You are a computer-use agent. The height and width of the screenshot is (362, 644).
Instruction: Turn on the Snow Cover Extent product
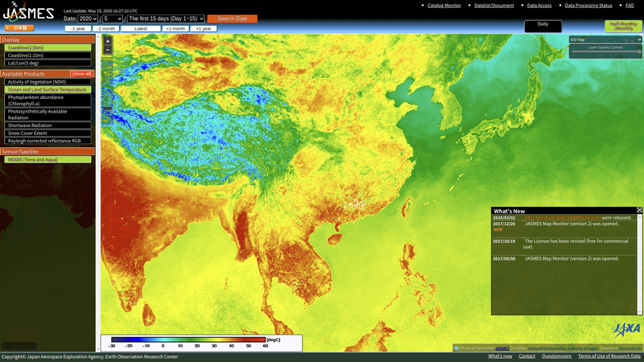pos(46,133)
